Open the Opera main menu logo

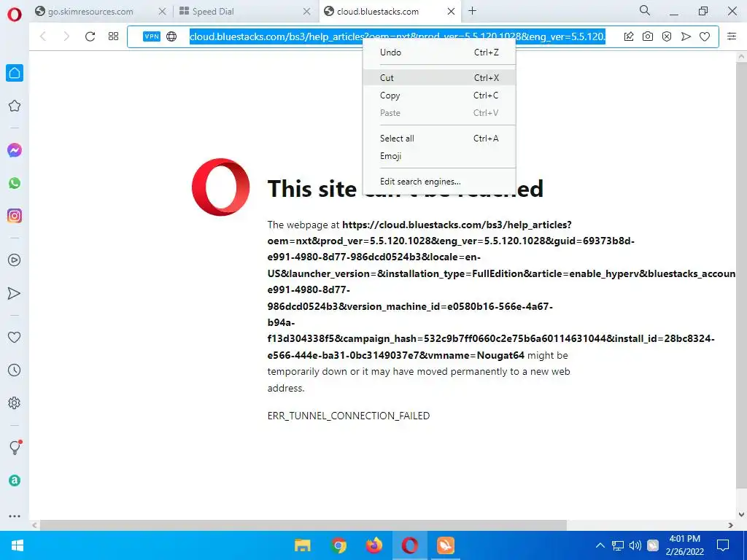pyautogui.click(x=15, y=15)
